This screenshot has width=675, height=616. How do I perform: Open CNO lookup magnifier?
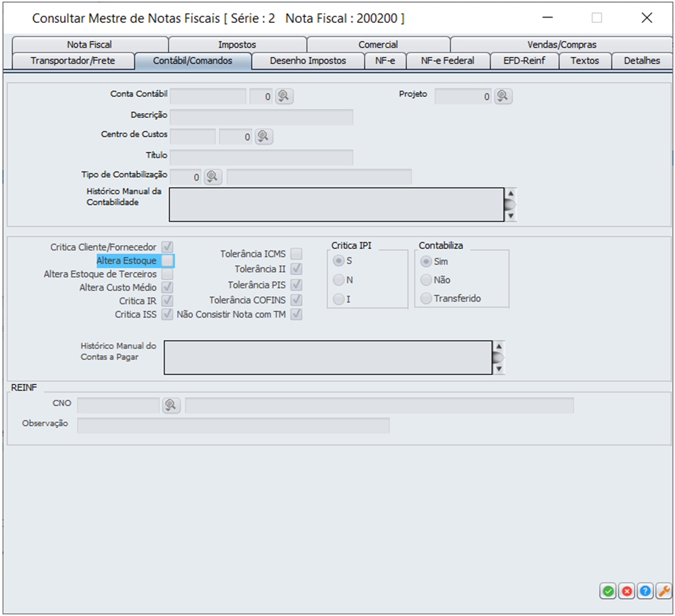(x=171, y=405)
